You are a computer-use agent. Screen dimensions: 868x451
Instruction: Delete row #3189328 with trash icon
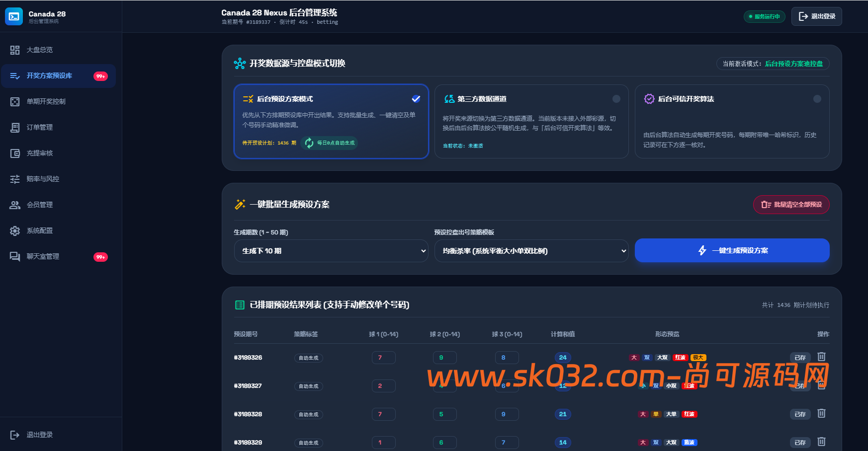(x=821, y=414)
